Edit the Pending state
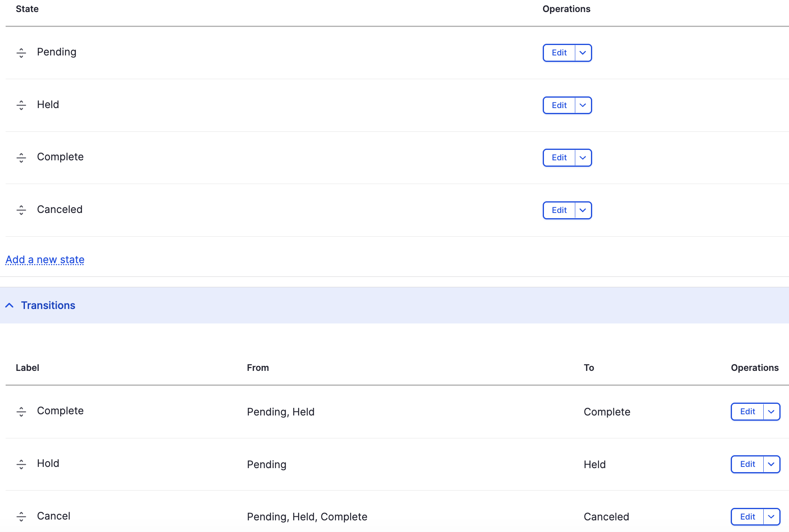 point(559,53)
